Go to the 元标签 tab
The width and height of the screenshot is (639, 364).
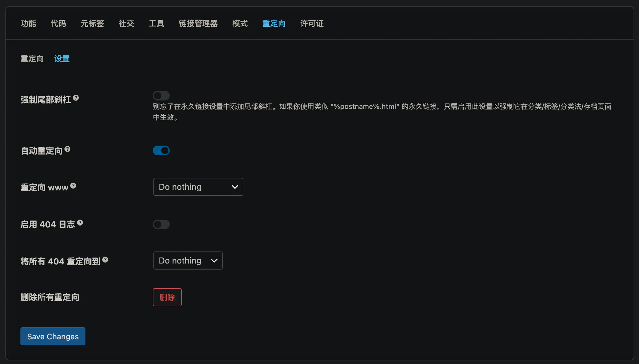pos(92,23)
